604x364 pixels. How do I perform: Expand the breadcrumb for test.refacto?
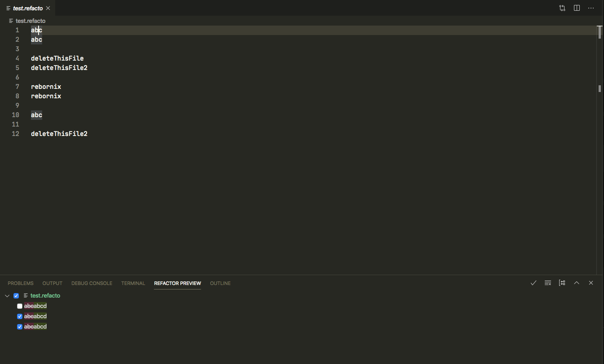(x=31, y=21)
